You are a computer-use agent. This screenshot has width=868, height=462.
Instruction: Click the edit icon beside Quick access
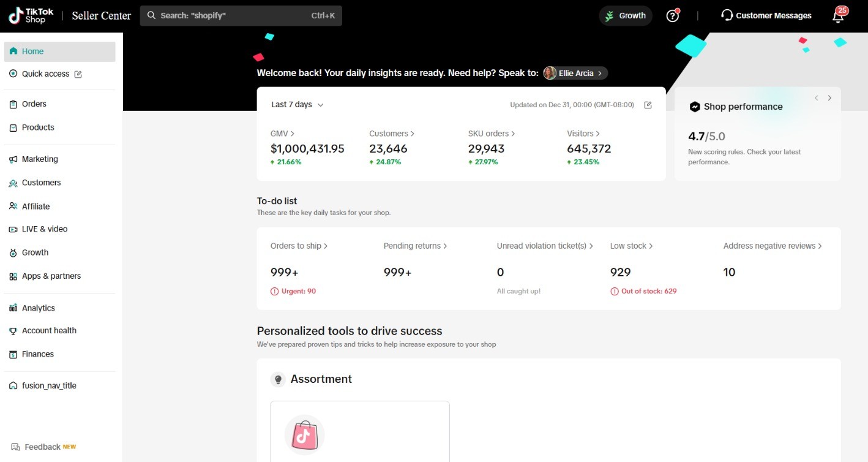click(x=78, y=74)
